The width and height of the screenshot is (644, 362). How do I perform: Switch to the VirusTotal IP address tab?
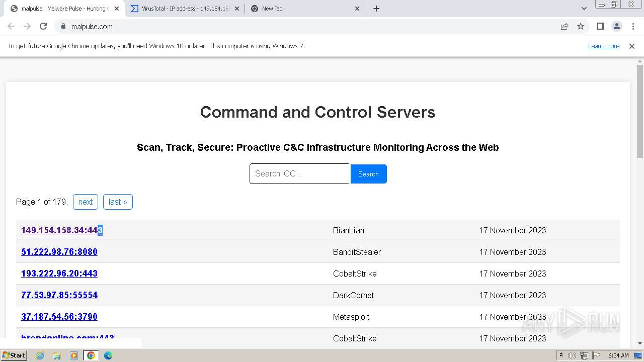[184, 9]
